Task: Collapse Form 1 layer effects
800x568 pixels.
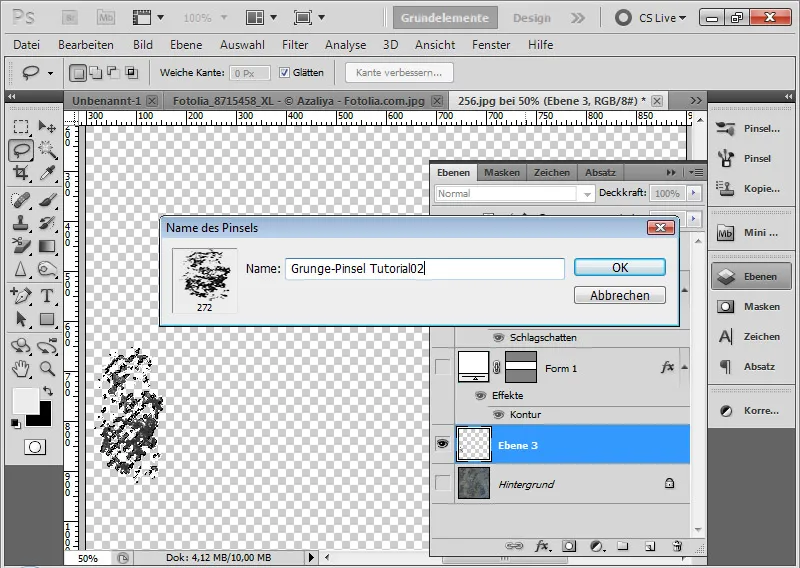Action: click(x=684, y=367)
